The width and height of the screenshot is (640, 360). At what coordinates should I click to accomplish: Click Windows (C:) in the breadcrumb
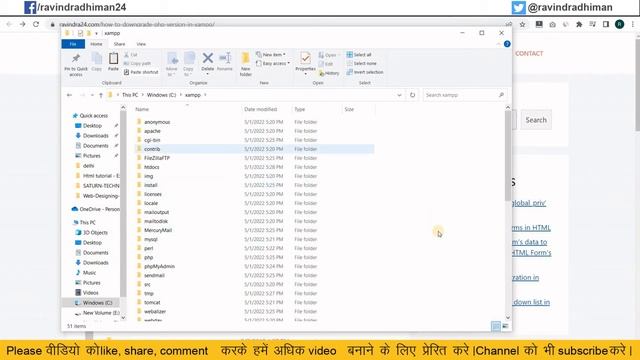click(161, 95)
